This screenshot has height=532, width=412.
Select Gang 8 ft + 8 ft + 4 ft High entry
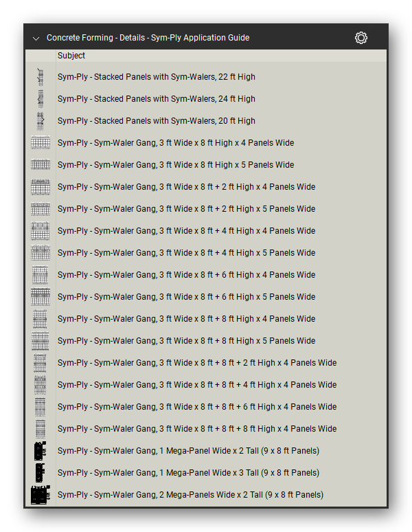[x=197, y=385]
